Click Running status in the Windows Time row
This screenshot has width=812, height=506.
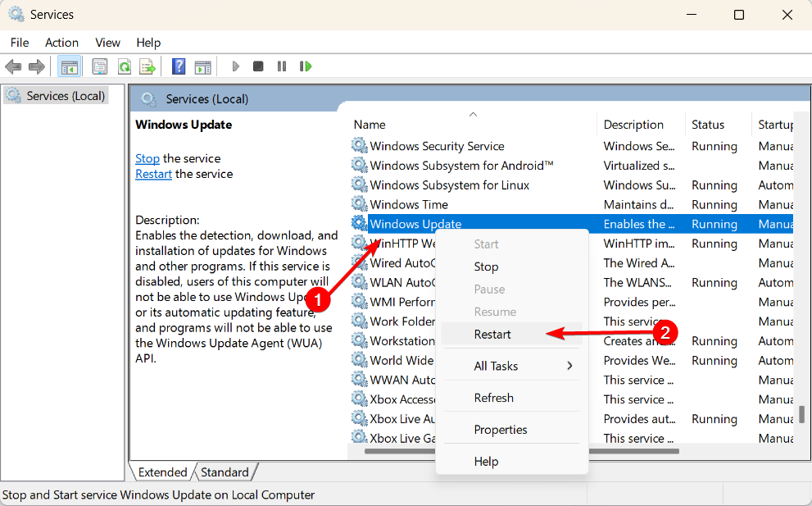point(714,204)
